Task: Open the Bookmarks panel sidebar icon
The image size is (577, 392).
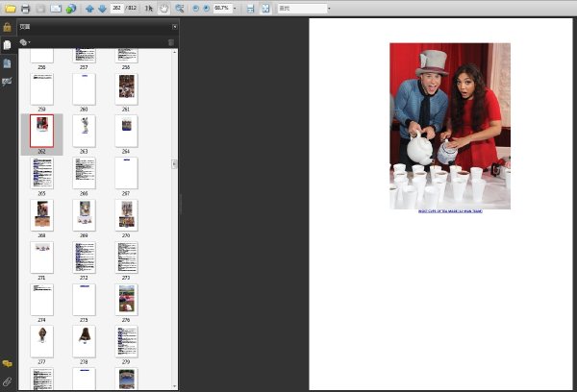Action: 7,63
